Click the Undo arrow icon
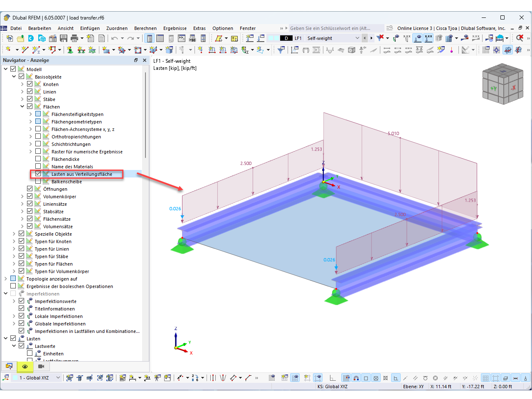The width and height of the screenshot is (532, 399). click(114, 38)
